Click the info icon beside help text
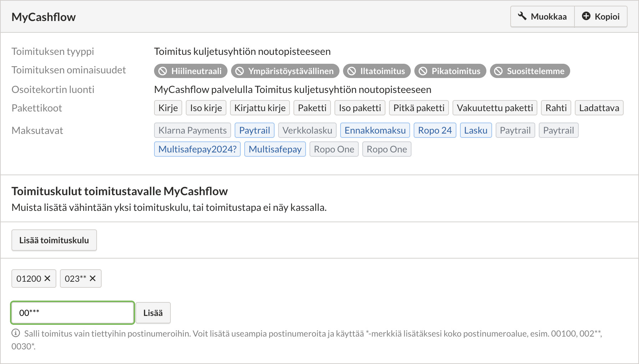The height and width of the screenshot is (364, 639). (x=16, y=333)
